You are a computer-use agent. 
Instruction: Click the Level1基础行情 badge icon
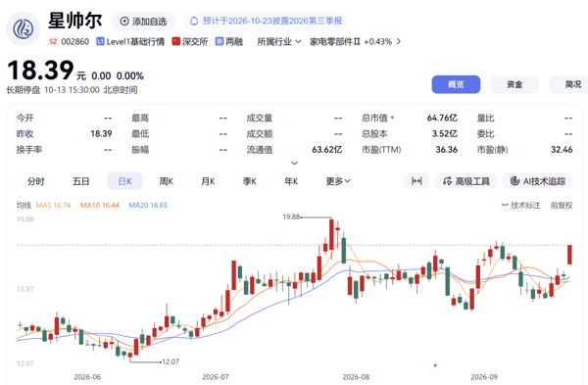pos(100,41)
